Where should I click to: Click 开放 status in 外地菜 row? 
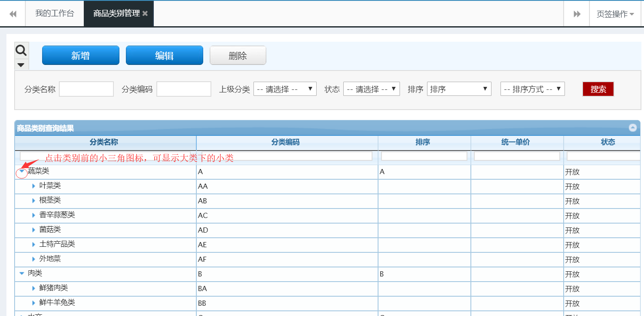pyautogui.click(x=572, y=260)
